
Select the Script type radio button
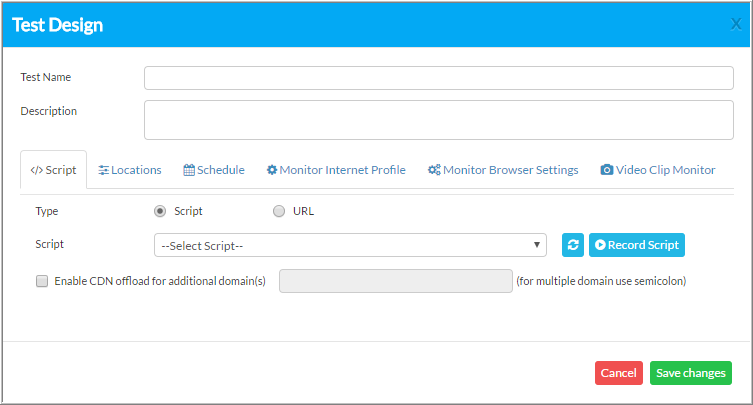160,211
